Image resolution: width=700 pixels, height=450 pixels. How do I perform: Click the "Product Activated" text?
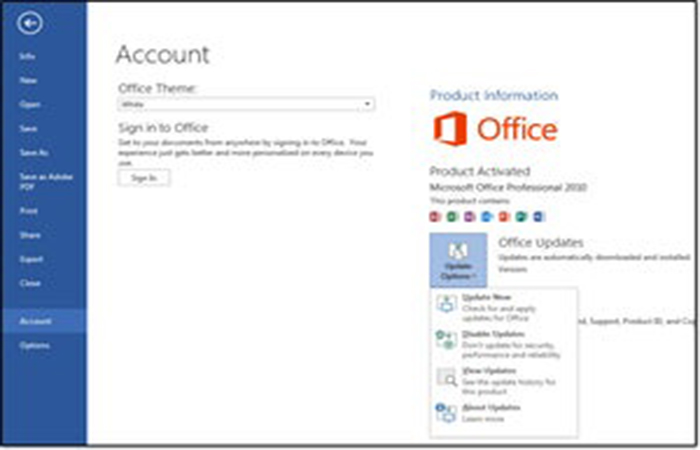(480, 171)
